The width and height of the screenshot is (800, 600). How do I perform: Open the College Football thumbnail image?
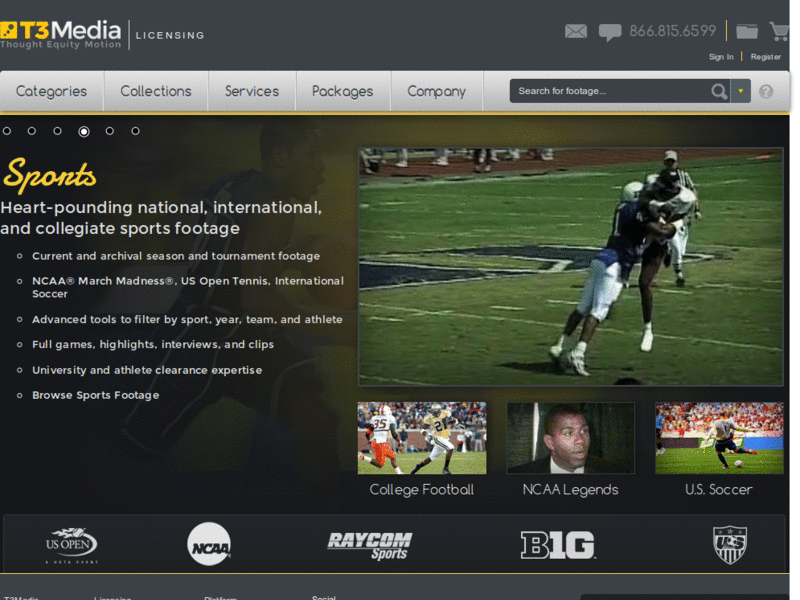422,438
